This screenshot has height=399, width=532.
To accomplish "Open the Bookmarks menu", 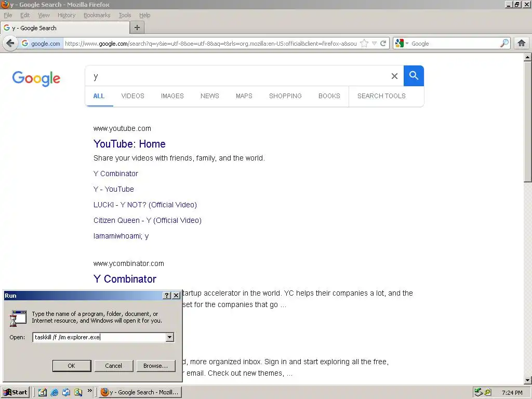I will tap(97, 15).
